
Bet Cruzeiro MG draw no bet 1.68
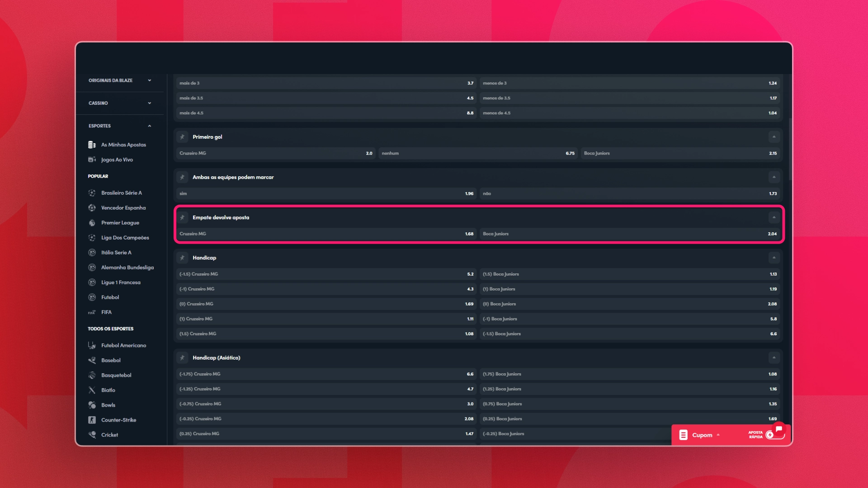(326, 234)
